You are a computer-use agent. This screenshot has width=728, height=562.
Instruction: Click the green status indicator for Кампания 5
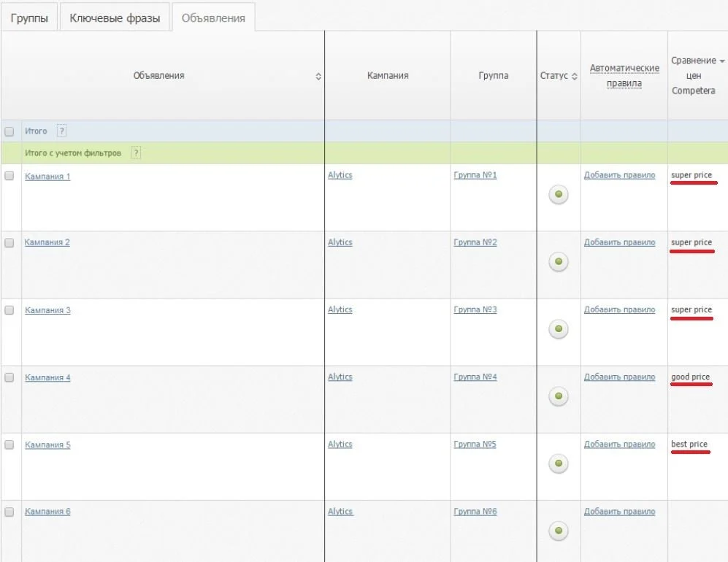(x=559, y=463)
